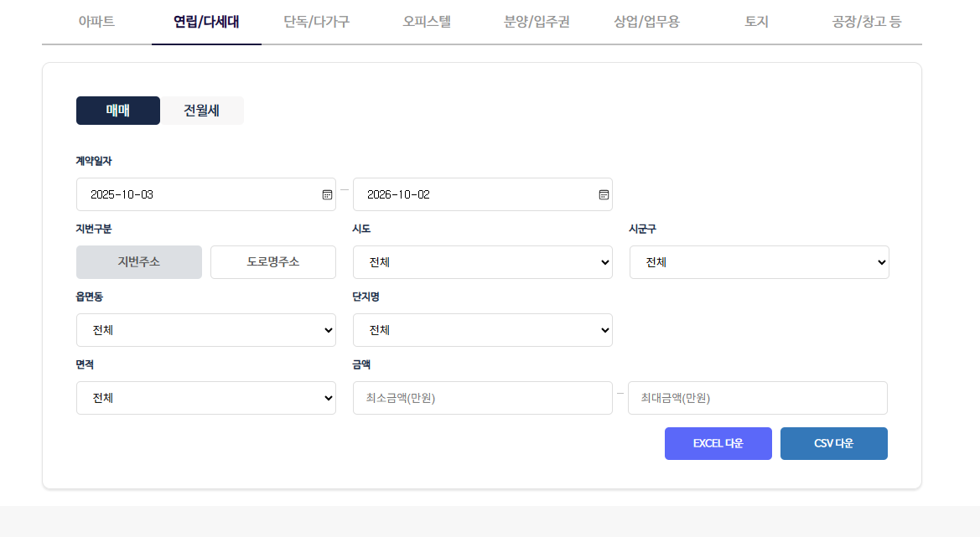Switch to the 아파트 tab

click(x=97, y=22)
